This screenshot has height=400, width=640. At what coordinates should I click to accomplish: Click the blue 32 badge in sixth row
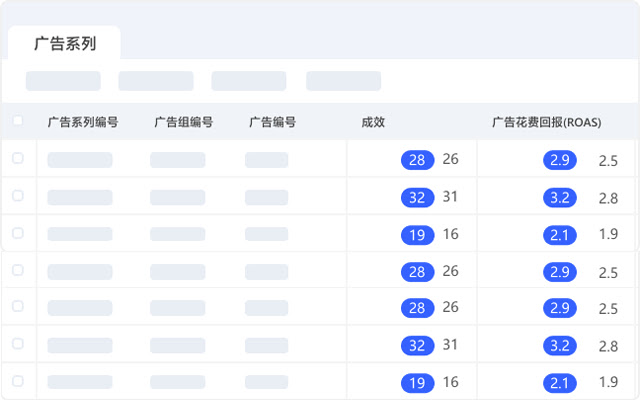[418, 346]
